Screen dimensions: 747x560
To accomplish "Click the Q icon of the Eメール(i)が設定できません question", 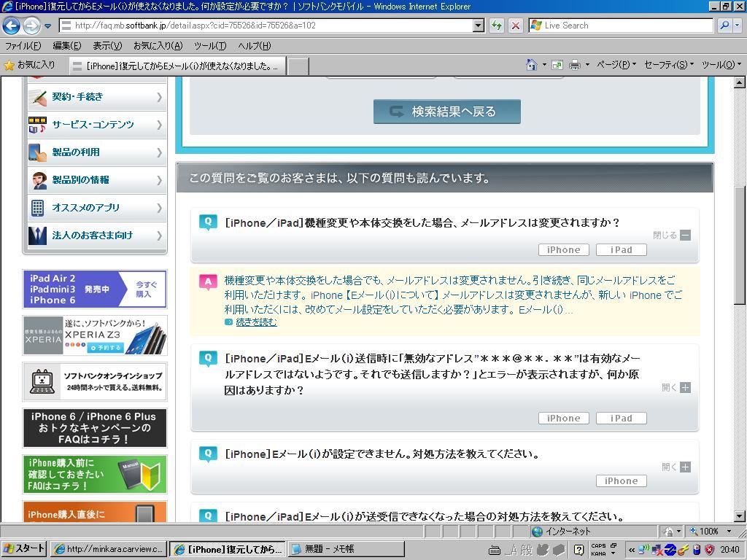I will pos(208,454).
